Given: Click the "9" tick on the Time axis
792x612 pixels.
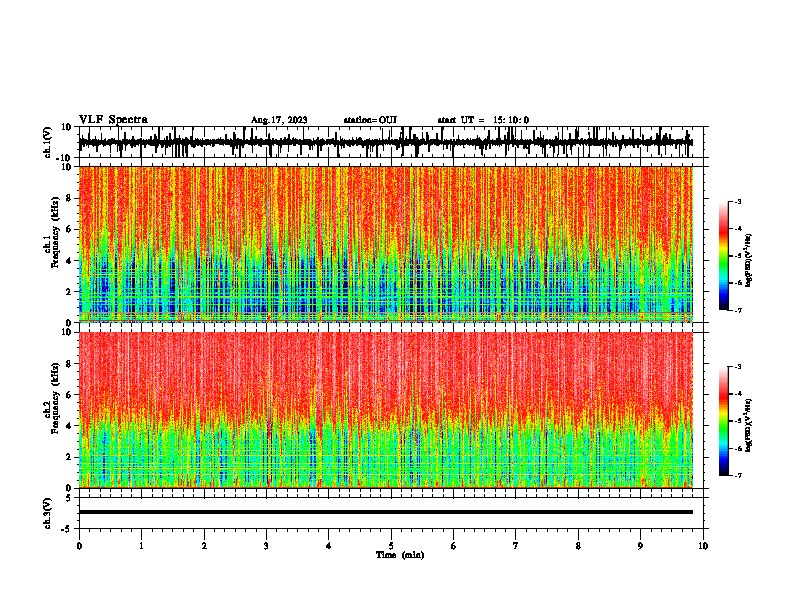Looking at the screenshot, I should [640, 546].
